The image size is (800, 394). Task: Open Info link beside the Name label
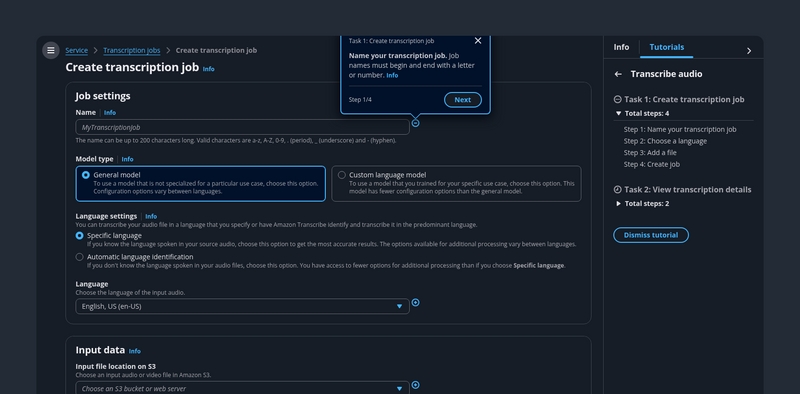tap(110, 113)
